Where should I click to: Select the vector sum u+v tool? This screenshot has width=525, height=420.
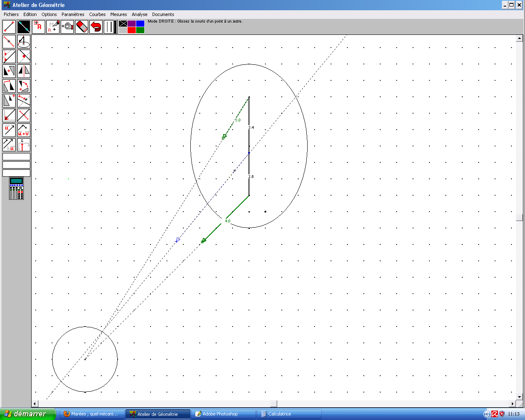[x=24, y=130]
